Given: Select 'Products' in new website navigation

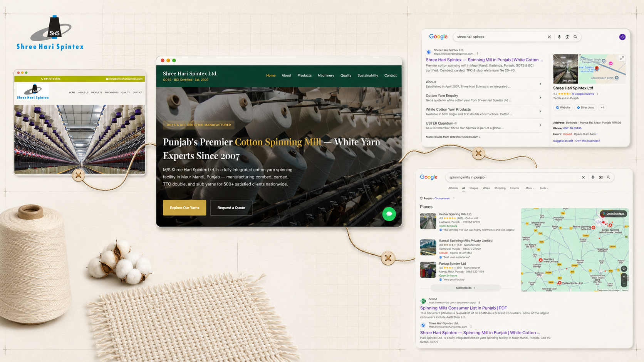Looking at the screenshot, I should point(304,75).
